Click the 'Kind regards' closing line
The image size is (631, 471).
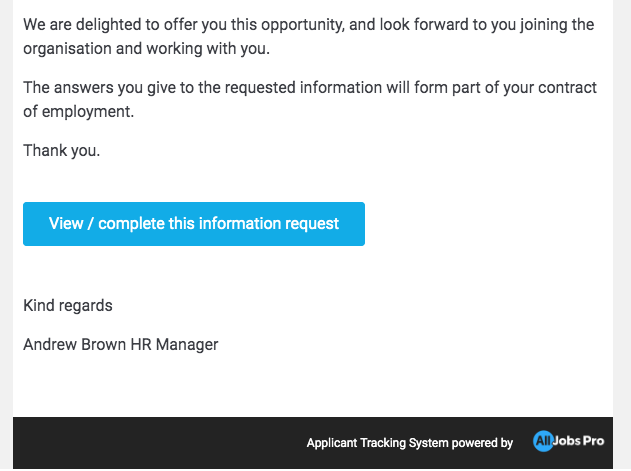[68, 306]
